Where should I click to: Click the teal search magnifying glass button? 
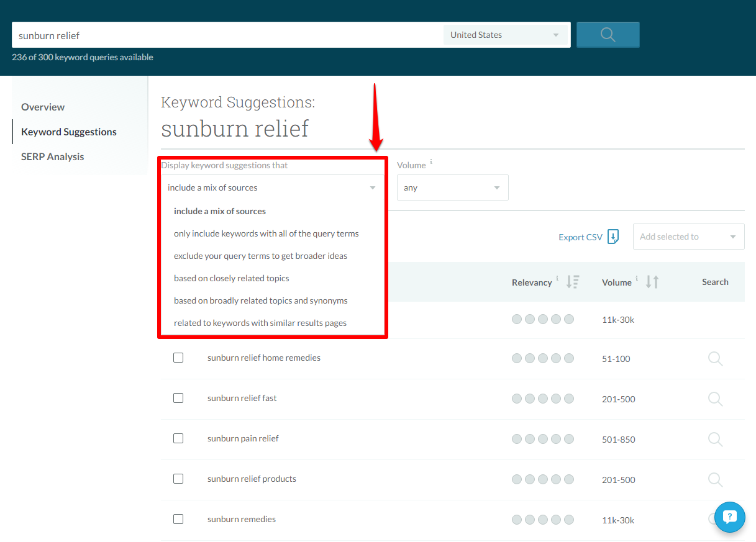pos(607,35)
